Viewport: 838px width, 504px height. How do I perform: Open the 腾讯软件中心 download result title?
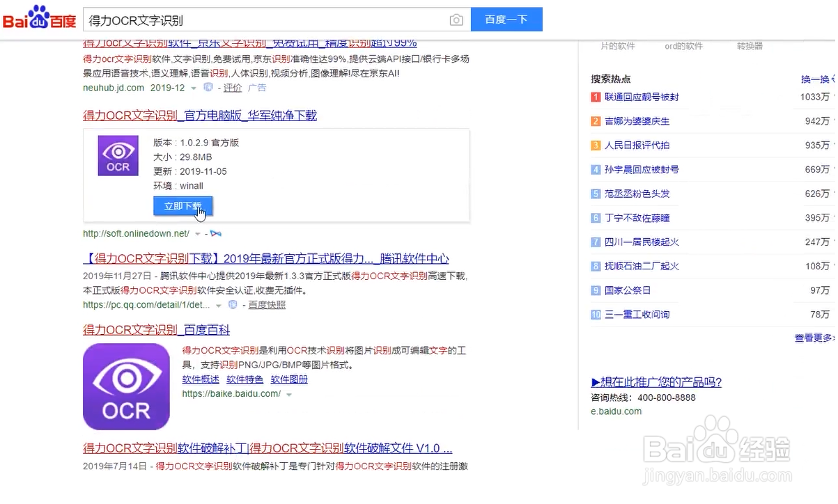pyautogui.click(x=266, y=259)
